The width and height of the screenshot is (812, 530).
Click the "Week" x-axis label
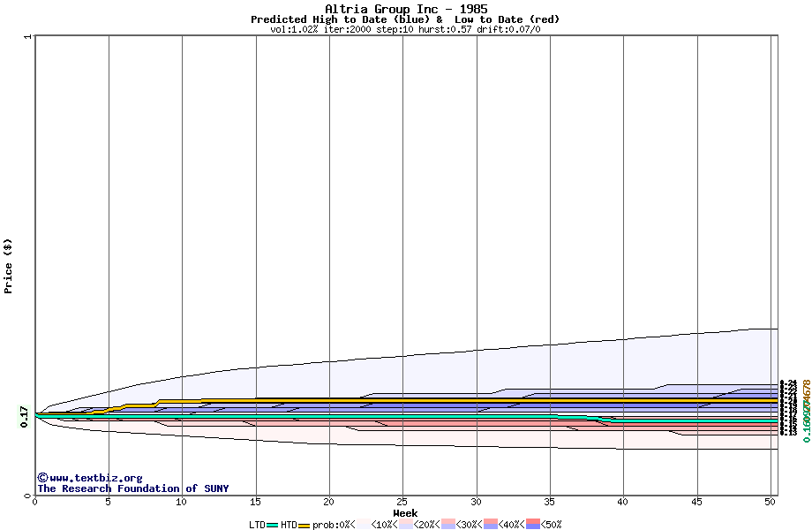click(x=405, y=513)
